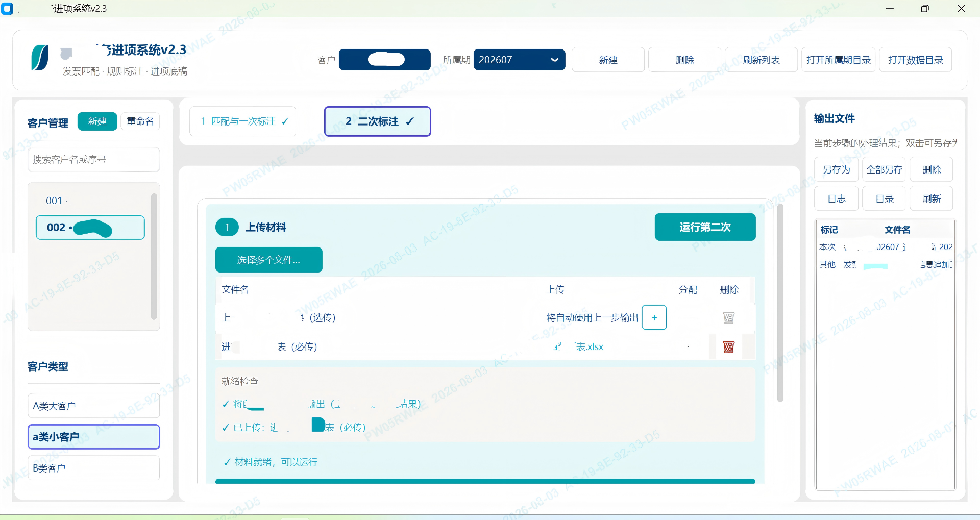Screen dimensions: 980x520
Task: Choose B类客户 customer type
Action: (x=94, y=468)
